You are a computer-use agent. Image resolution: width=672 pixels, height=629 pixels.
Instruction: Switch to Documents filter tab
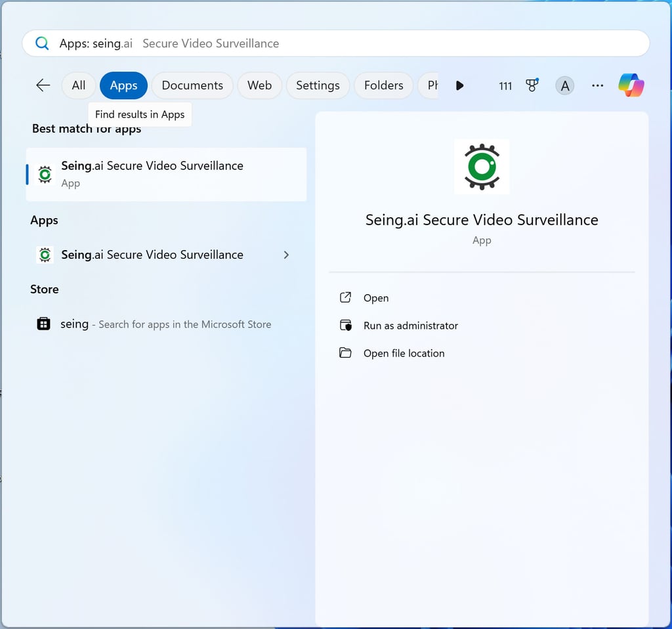tap(192, 85)
